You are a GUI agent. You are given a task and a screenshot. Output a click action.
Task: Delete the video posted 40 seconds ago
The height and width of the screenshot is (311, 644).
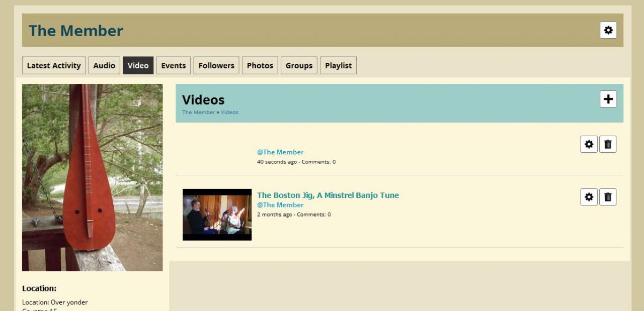608,144
